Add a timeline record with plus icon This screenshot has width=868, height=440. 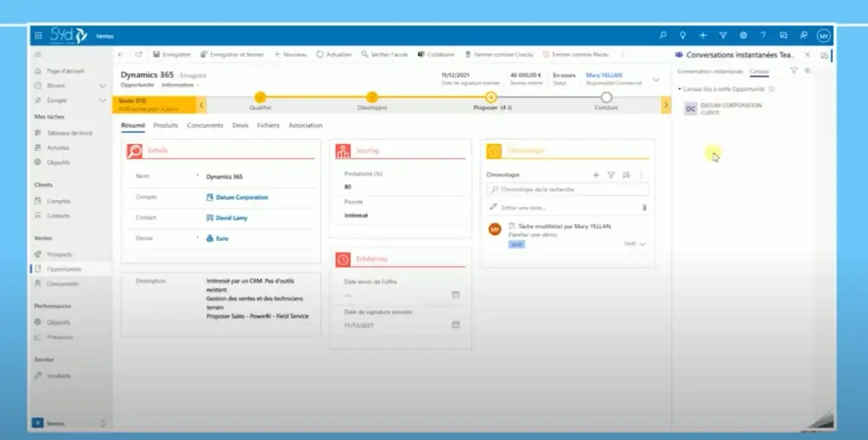coord(596,175)
